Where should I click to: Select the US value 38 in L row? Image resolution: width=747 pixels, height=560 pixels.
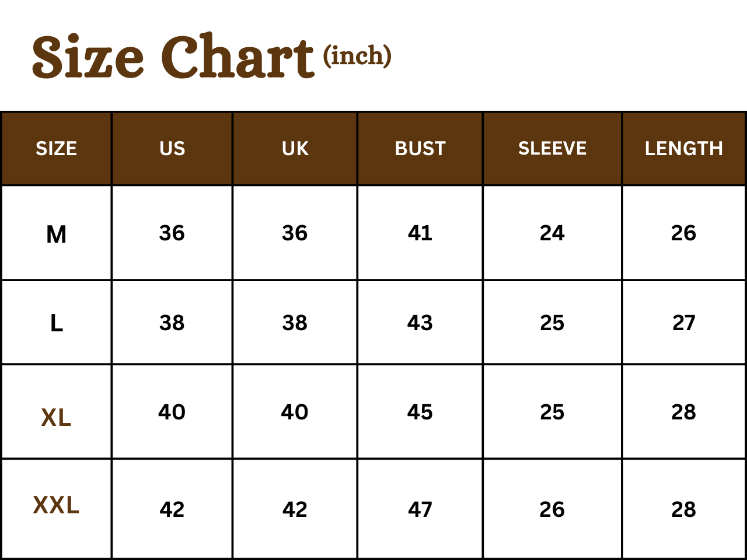[172, 323]
